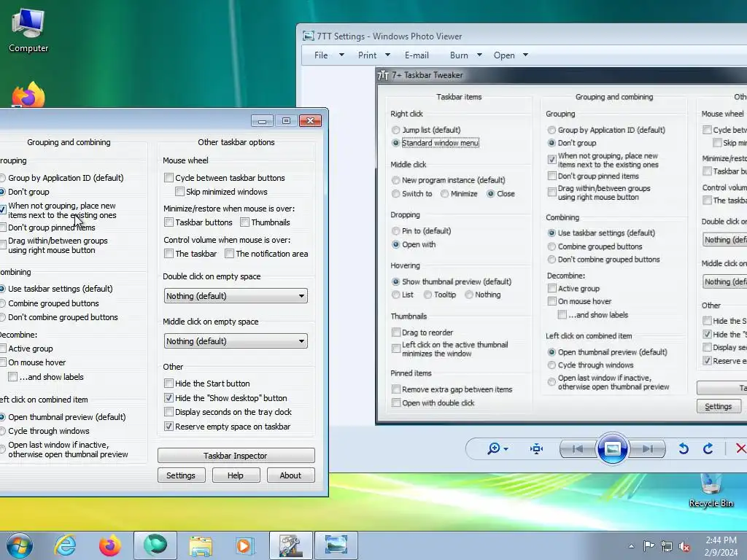Enable Display seconds on the tray clock
Viewport: 747px width, 560px height.
(x=169, y=411)
